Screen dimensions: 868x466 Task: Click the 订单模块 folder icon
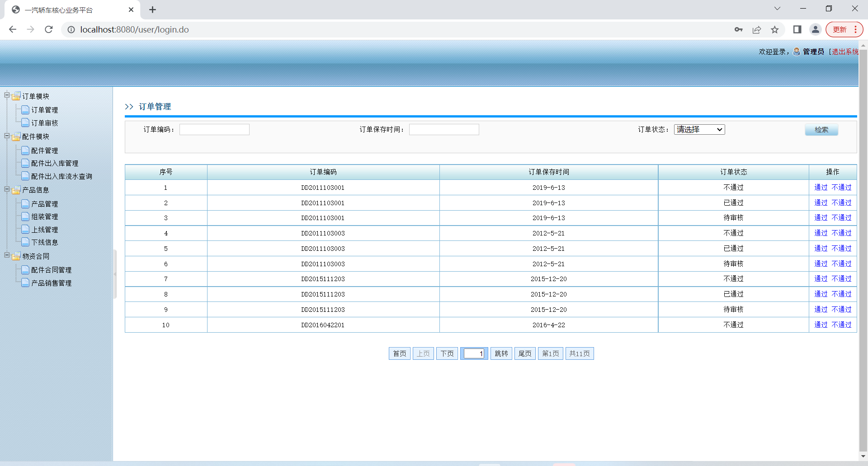(16, 96)
